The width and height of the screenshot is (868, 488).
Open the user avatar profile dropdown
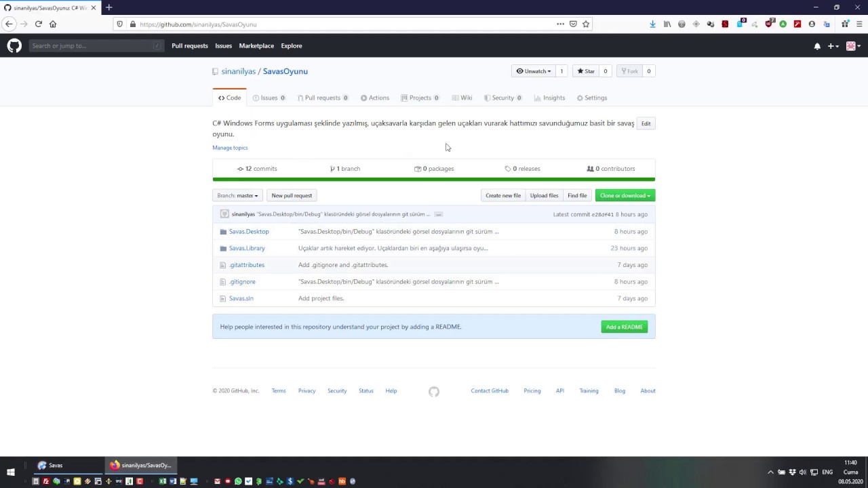pyautogui.click(x=854, y=46)
